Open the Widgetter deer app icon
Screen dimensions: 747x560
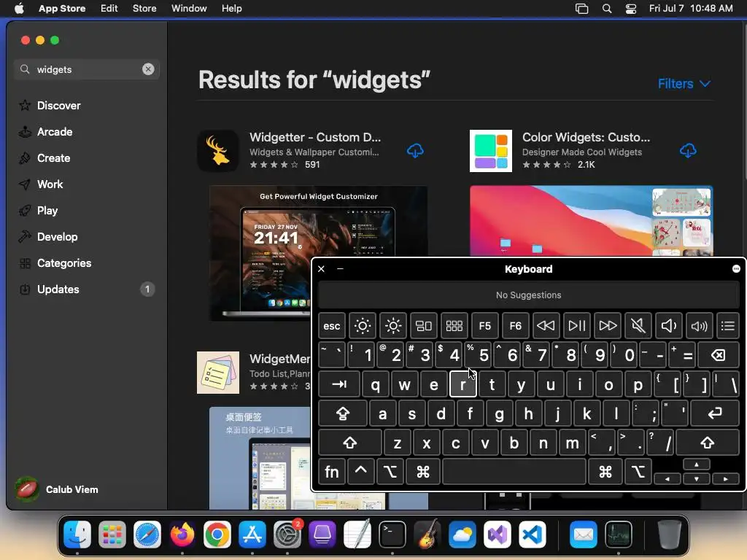point(218,151)
